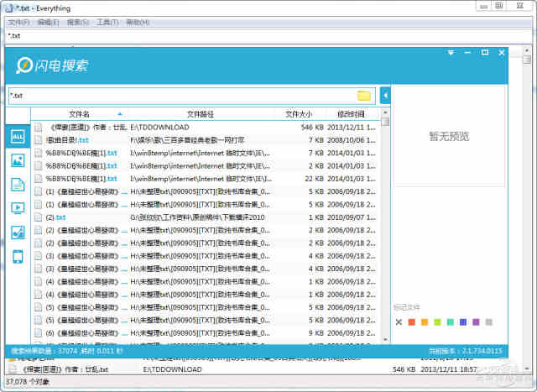Click the 文件名 column header

click(79, 114)
